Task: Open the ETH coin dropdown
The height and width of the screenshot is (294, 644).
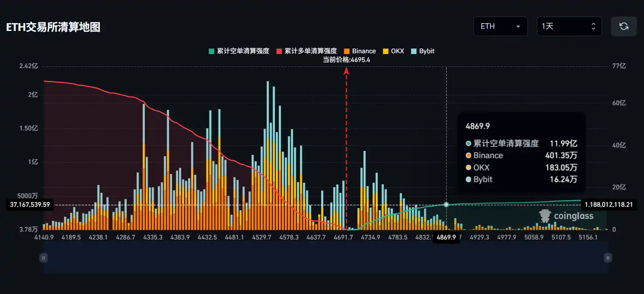Action: (500, 26)
